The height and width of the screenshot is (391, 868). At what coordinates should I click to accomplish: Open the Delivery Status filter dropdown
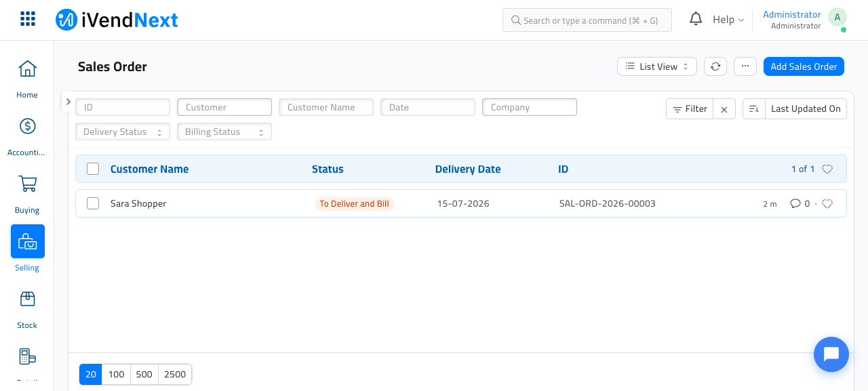123,131
